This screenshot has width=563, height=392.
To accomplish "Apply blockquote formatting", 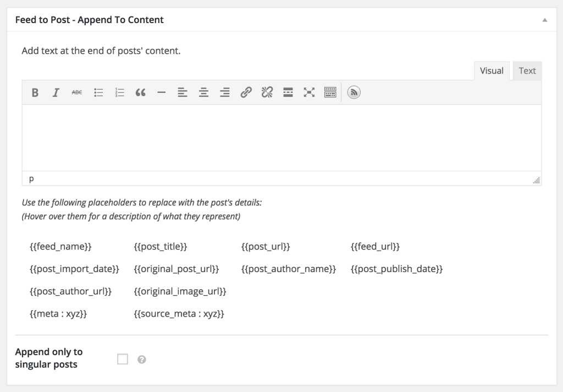I will (x=140, y=93).
